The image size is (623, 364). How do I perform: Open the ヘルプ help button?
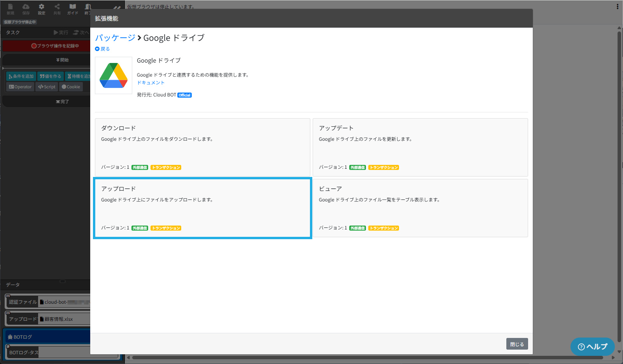pos(593,346)
